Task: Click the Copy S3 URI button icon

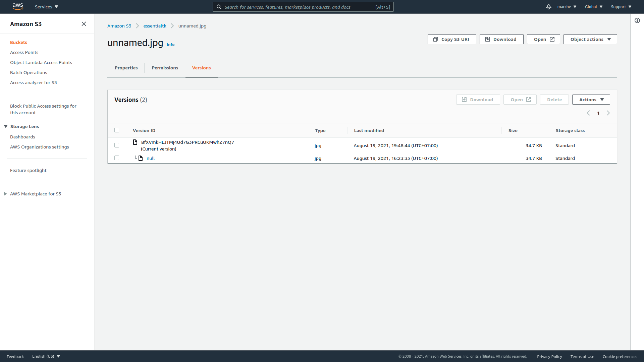Action: pyautogui.click(x=435, y=39)
